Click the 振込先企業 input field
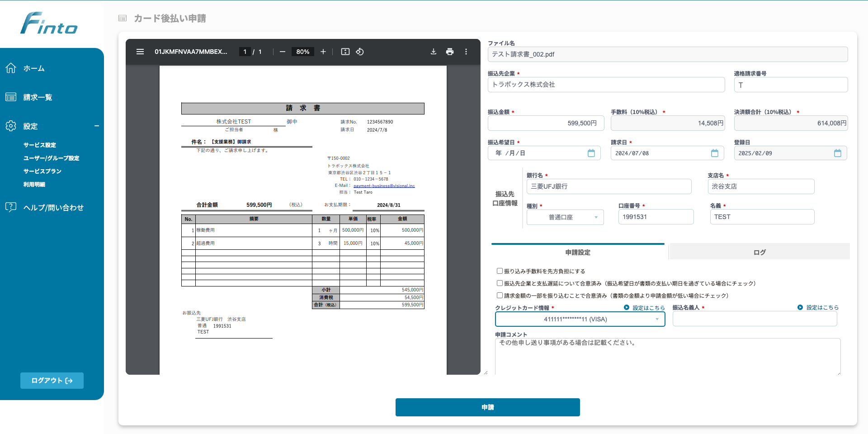This screenshot has height=434, width=868. coord(606,85)
